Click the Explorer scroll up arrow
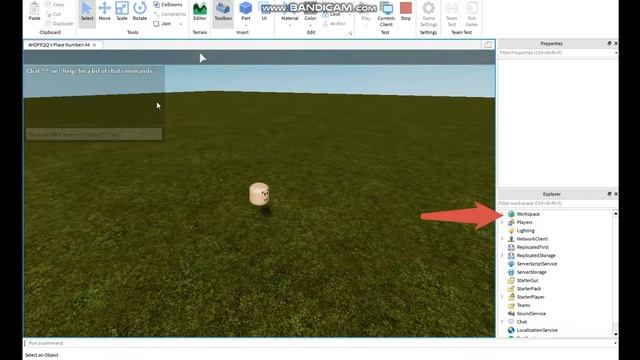 [x=616, y=213]
